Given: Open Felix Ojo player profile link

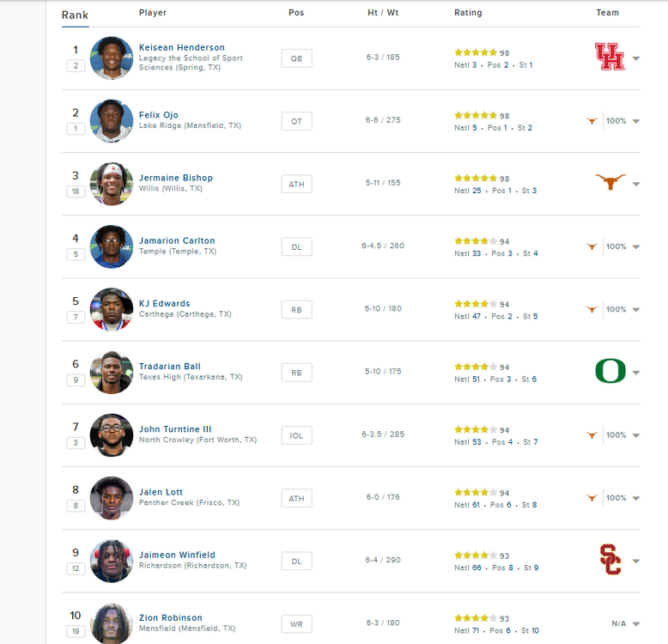Looking at the screenshot, I should [x=159, y=115].
